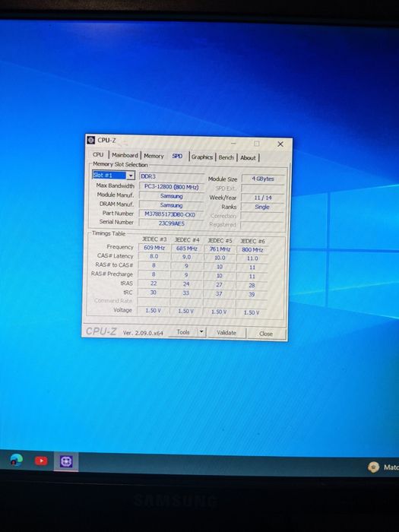Click the CAS# Latency 10.0 cell
The width and height of the screenshot is (399, 532).
(220, 258)
